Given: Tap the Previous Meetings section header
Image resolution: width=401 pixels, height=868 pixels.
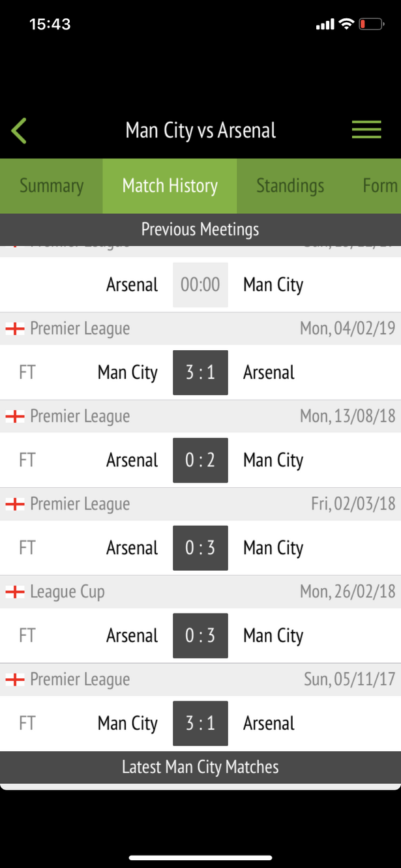Looking at the screenshot, I should click(200, 230).
